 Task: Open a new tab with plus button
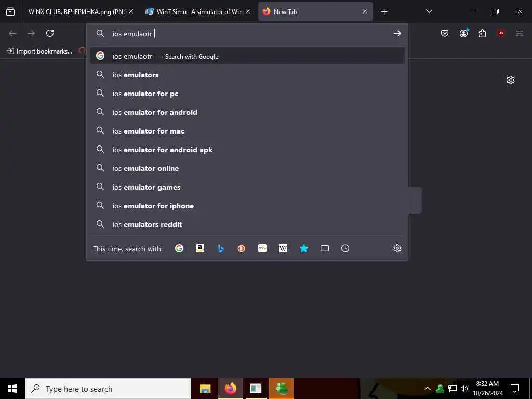coord(384,12)
